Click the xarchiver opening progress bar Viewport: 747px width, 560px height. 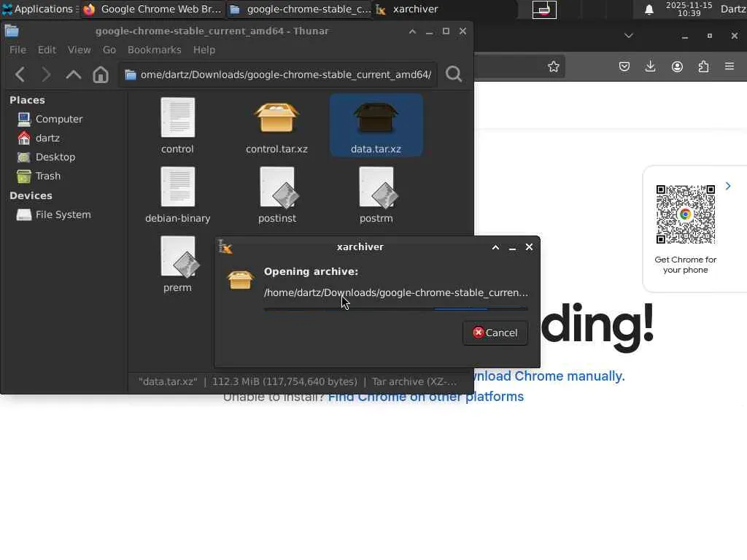(x=396, y=309)
